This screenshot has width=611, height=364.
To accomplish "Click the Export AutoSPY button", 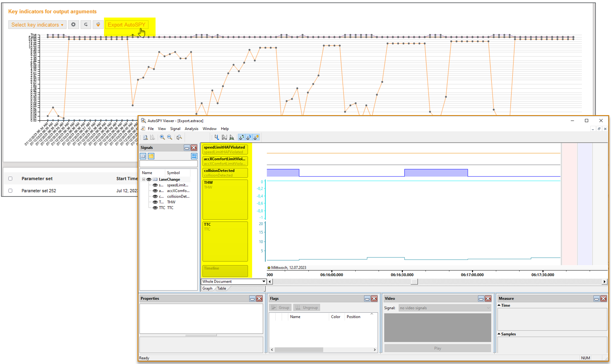I will pos(126,25).
